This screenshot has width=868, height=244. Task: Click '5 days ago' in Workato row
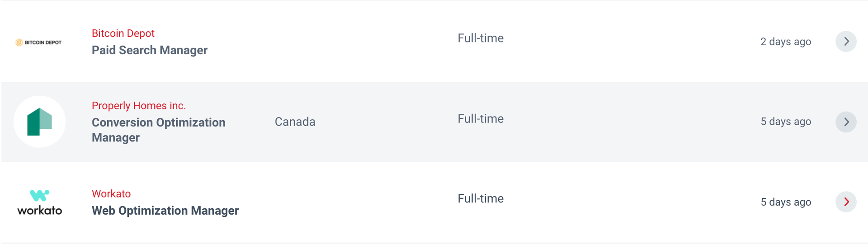tap(786, 202)
